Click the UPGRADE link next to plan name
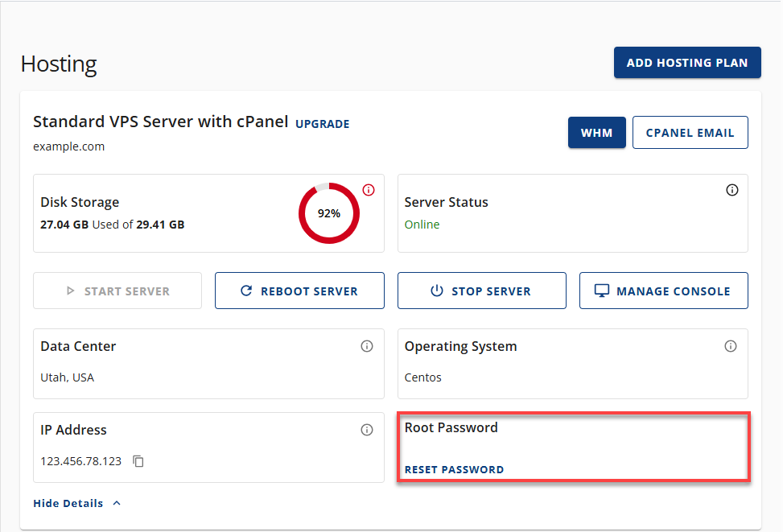 point(322,124)
